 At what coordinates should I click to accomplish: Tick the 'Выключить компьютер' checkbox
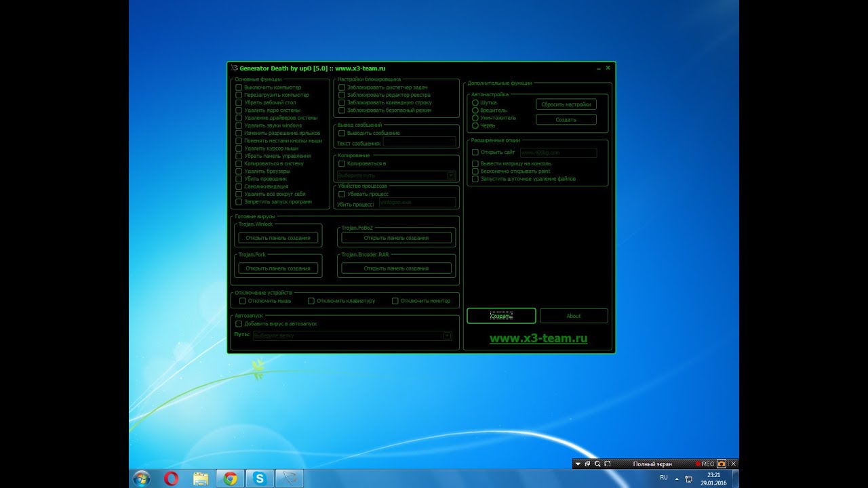pos(239,87)
